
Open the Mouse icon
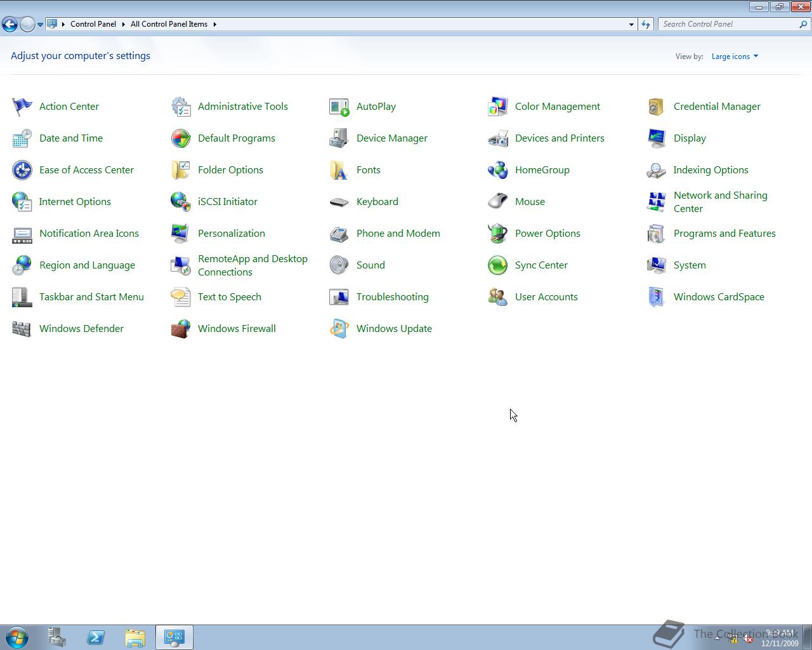(498, 202)
